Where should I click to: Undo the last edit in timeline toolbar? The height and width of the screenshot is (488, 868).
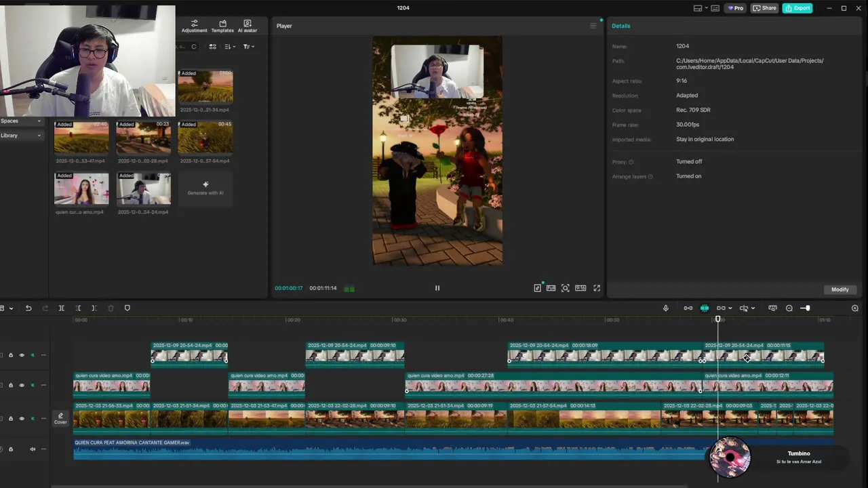click(x=28, y=308)
